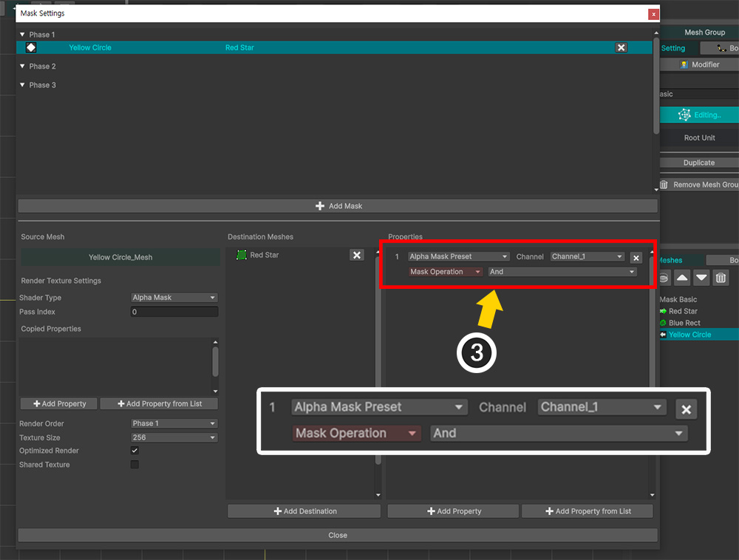Select the Yellow Circle layer in Meshes list
This screenshot has height=560, width=739.
point(699,335)
